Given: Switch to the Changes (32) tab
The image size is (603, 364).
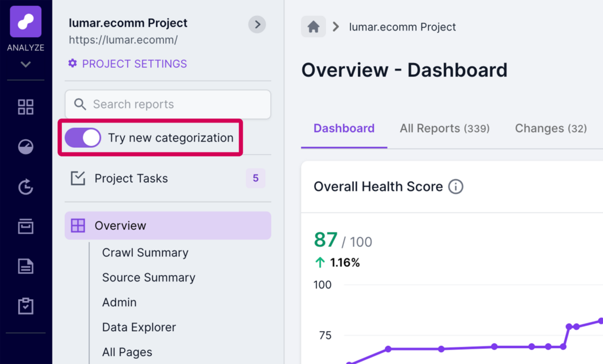Looking at the screenshot, I should pos(551,128).
